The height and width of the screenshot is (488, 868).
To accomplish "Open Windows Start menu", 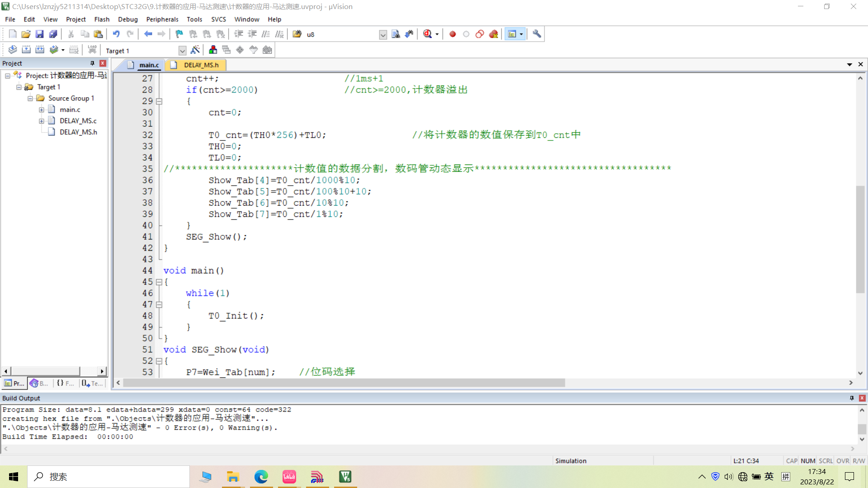I will pos(14,477).
